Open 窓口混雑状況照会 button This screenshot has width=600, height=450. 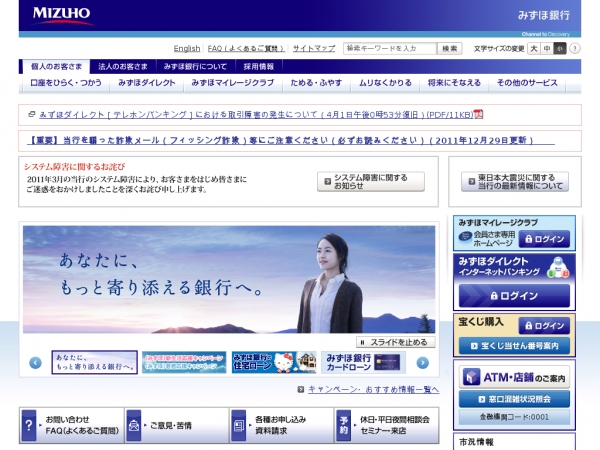click(x=514, y=399)
